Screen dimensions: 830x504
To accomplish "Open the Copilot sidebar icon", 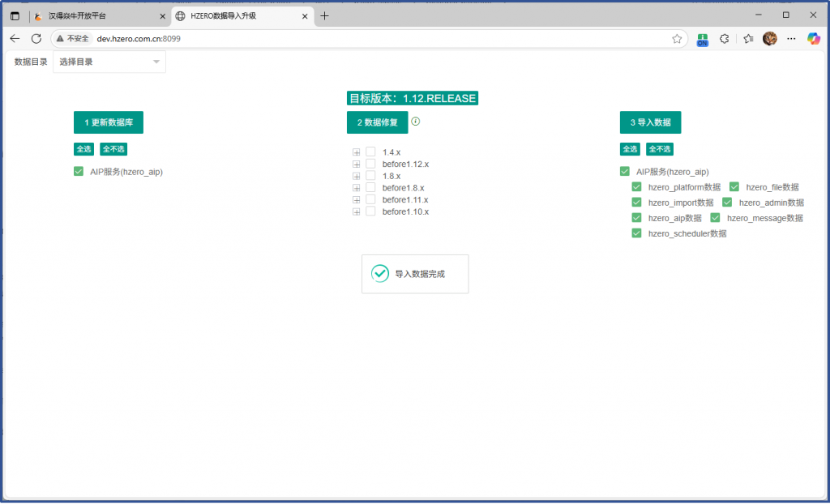I will [814, 38].
